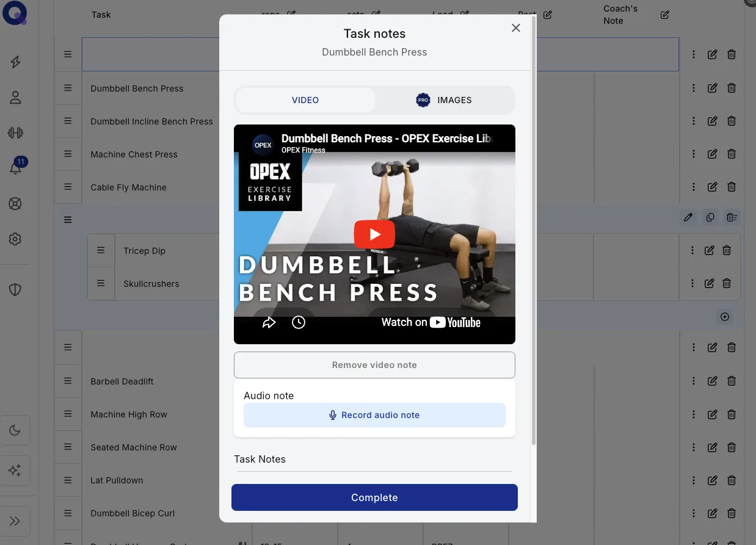756x545 pixels.
Task: Edit the Cable Fly Machine row
Action: coord(712,187)
